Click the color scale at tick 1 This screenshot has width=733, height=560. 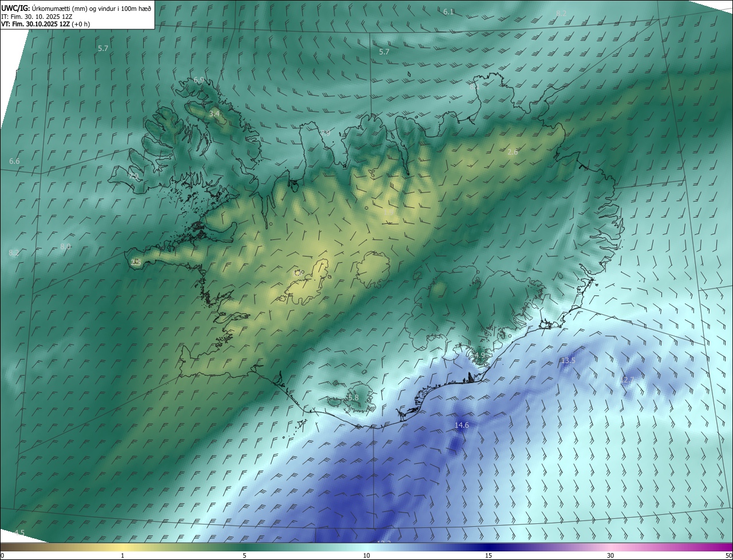[123, 547]
